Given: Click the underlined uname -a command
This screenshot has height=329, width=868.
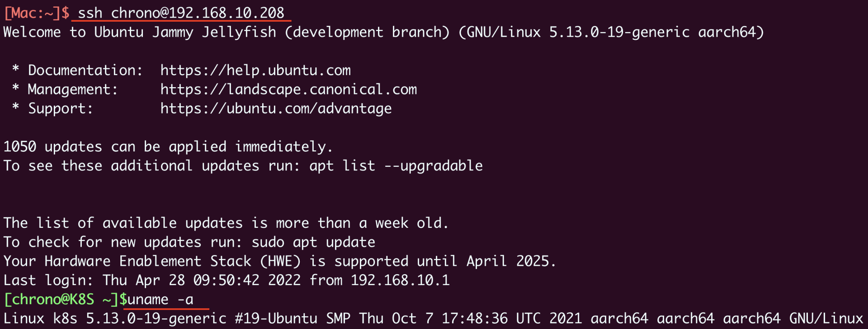Looking at the screenshot, I should point(160,299).
